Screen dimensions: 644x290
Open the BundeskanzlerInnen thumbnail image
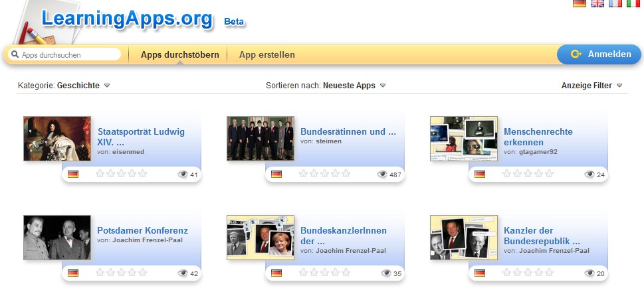tap(261, 238)
